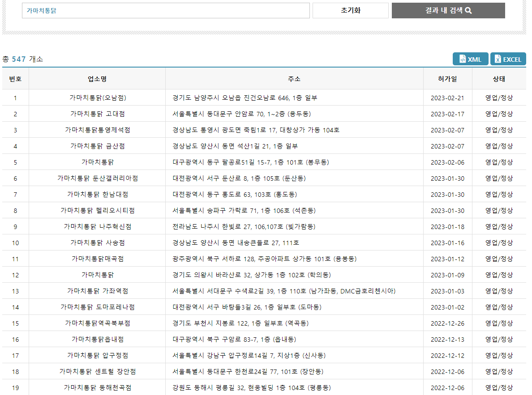The height and width of the screenshot is (395, 532).
Task: Select 가마치통닭 고대점 store name
Action: (98, 114)
